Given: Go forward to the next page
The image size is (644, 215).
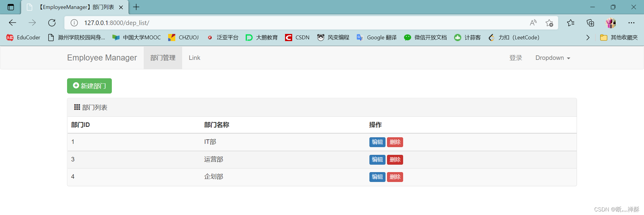Looking at the screenshot, I should (32, 23).
